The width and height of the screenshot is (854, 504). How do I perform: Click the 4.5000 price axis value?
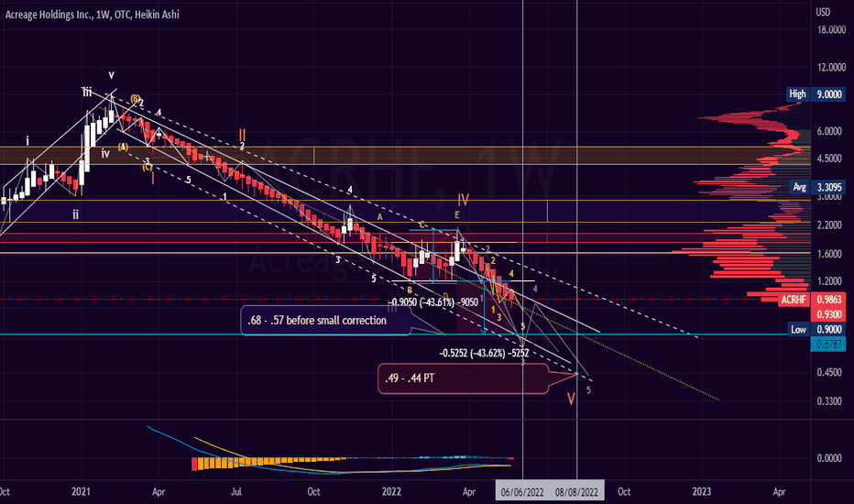pyautogui.click(x=829, y=159)
